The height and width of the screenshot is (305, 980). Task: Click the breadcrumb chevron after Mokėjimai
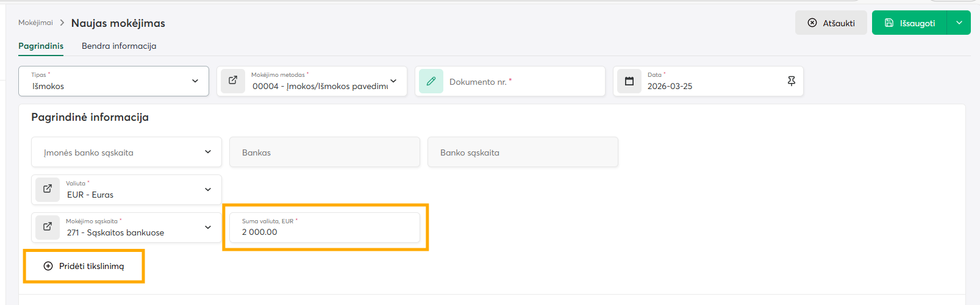62,23
